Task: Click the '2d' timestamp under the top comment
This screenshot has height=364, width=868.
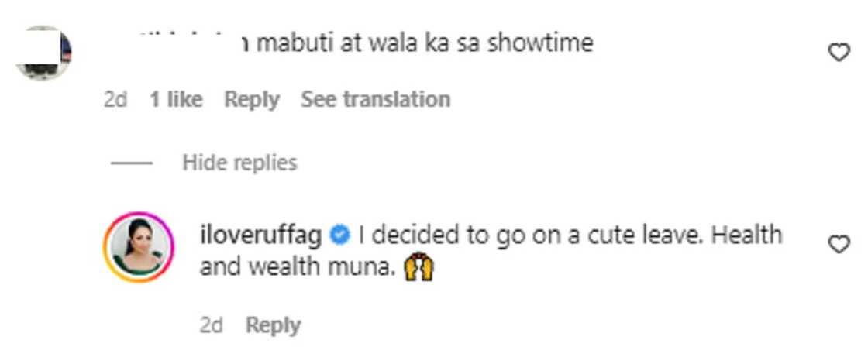Action: [115, 99]
